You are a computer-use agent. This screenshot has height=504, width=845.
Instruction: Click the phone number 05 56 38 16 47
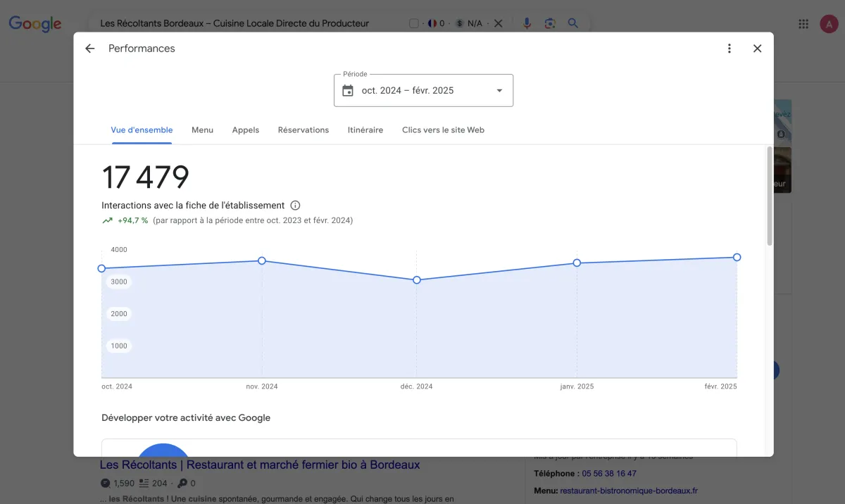coord(609,474)
